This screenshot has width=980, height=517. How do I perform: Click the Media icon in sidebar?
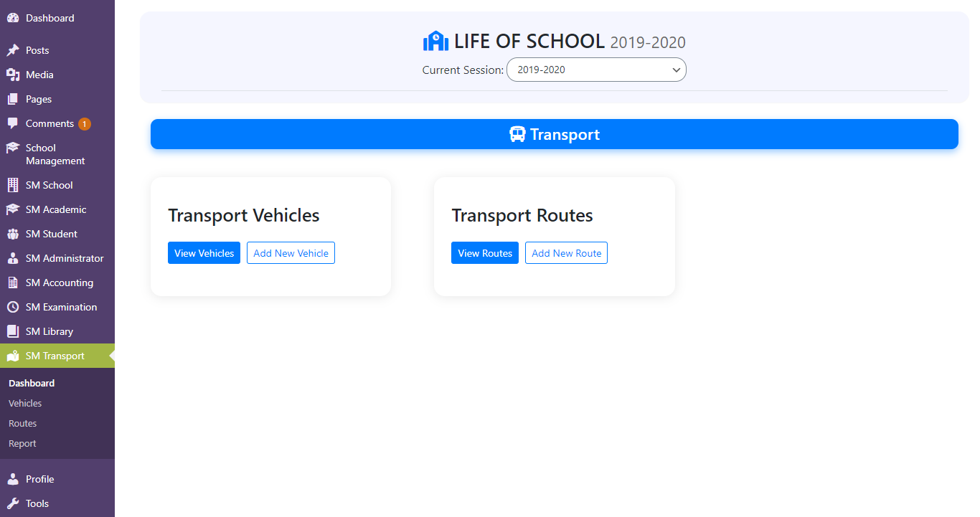[x=13, y=75]
